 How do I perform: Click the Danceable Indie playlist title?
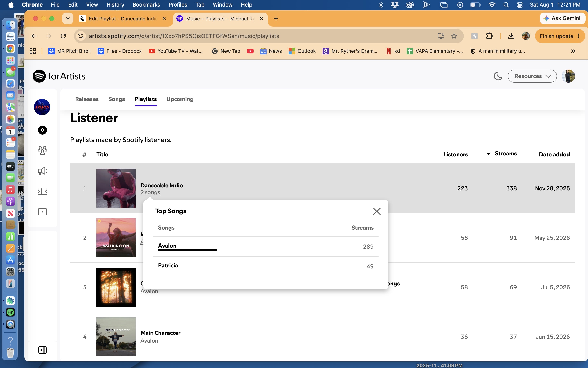(x=161, y=185)
